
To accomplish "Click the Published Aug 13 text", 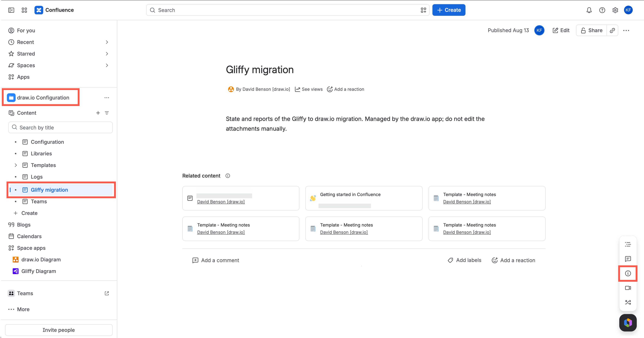I will (508, 30).
